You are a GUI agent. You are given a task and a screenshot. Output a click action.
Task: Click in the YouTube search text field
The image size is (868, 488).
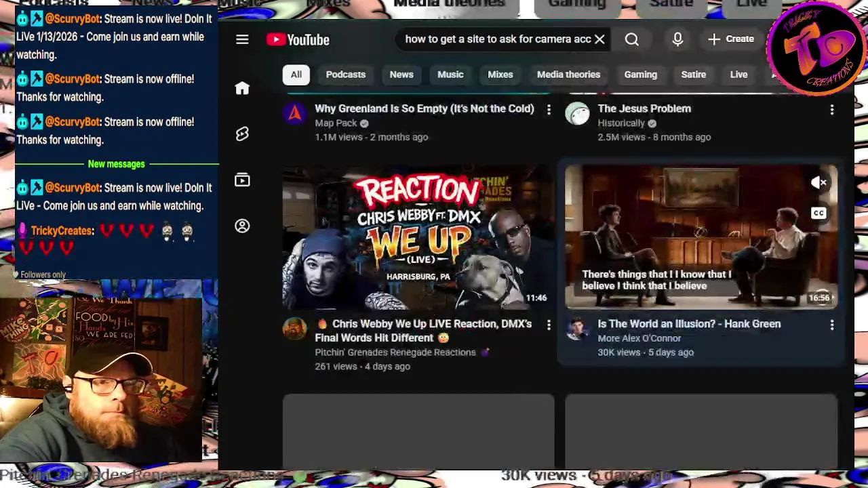[x=497, y=39]
